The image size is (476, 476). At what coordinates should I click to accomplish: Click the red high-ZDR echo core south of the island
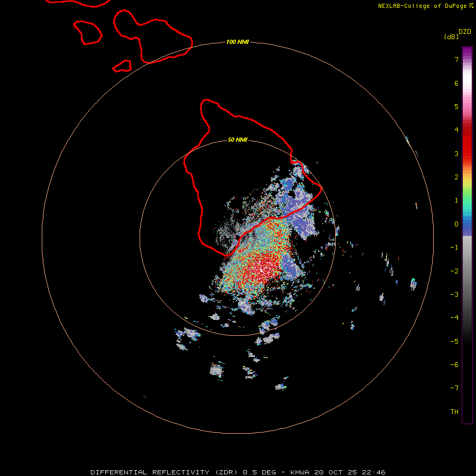tap(262, 267)
